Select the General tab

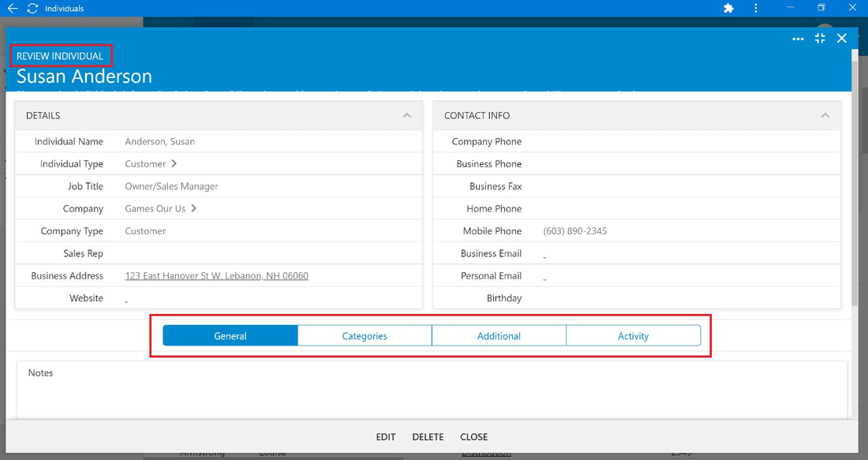(x=230, y=336)
